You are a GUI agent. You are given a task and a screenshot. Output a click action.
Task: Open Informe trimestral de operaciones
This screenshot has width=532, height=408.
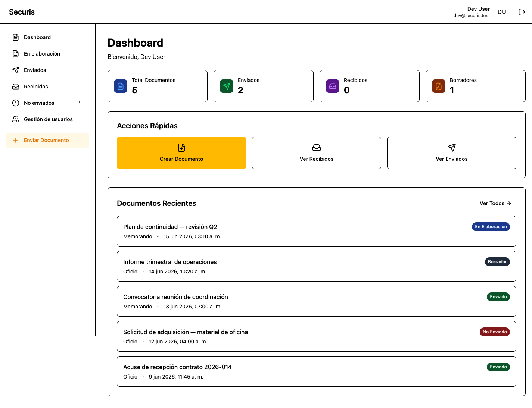(317, 266)
